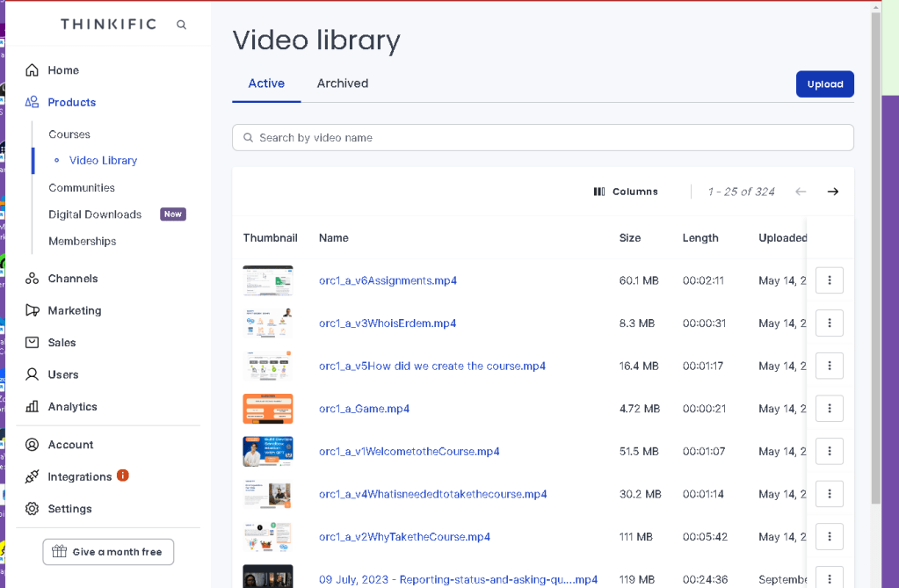Open Communities under Products
This screenshot has width=899, height=588.
tap(82, 187)
